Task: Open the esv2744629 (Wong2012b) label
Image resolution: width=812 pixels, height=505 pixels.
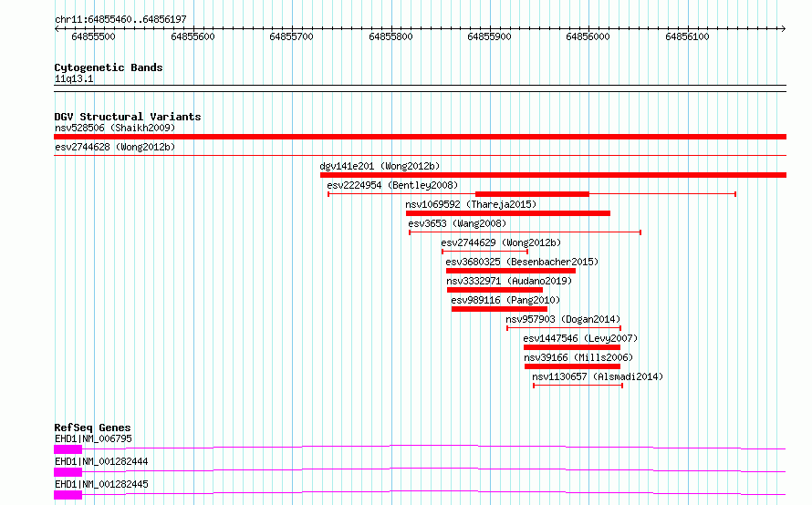Action: pos(501,242)
